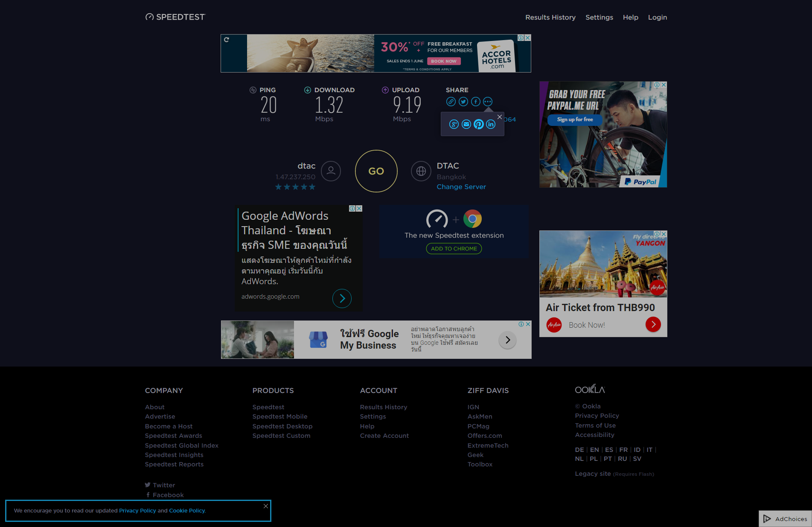Click ADD TO CHROME button
The width and height of the screenshot is (812, 527).
(x=454, y=249)
